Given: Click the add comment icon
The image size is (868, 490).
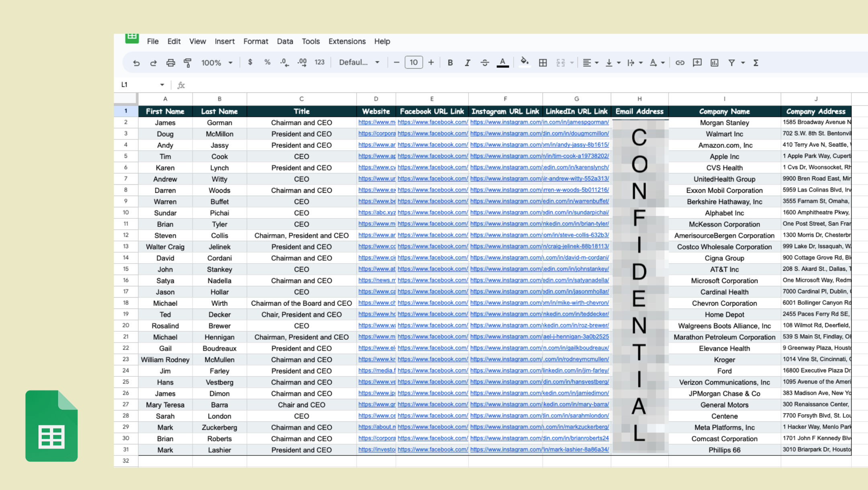Looking at the screenshot, I should point(697,63).
